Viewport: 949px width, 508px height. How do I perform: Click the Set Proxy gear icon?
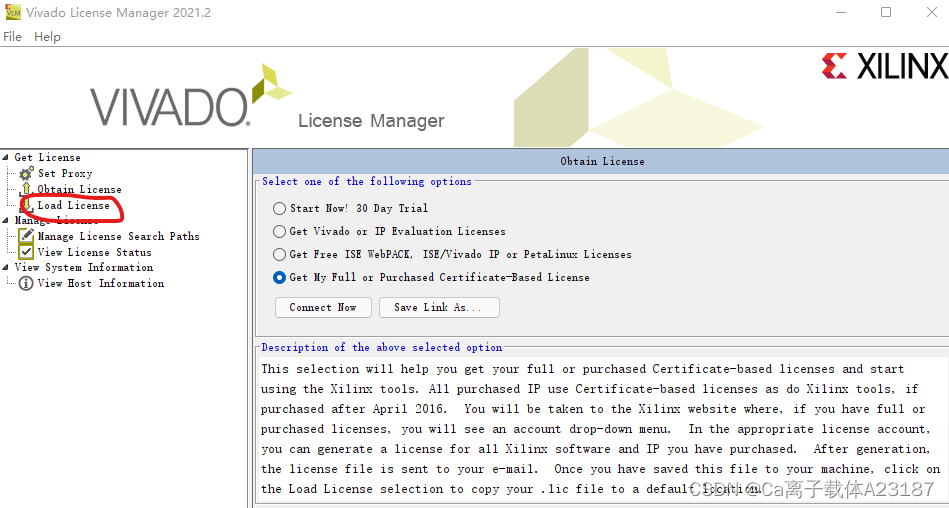tap(26, 174)
